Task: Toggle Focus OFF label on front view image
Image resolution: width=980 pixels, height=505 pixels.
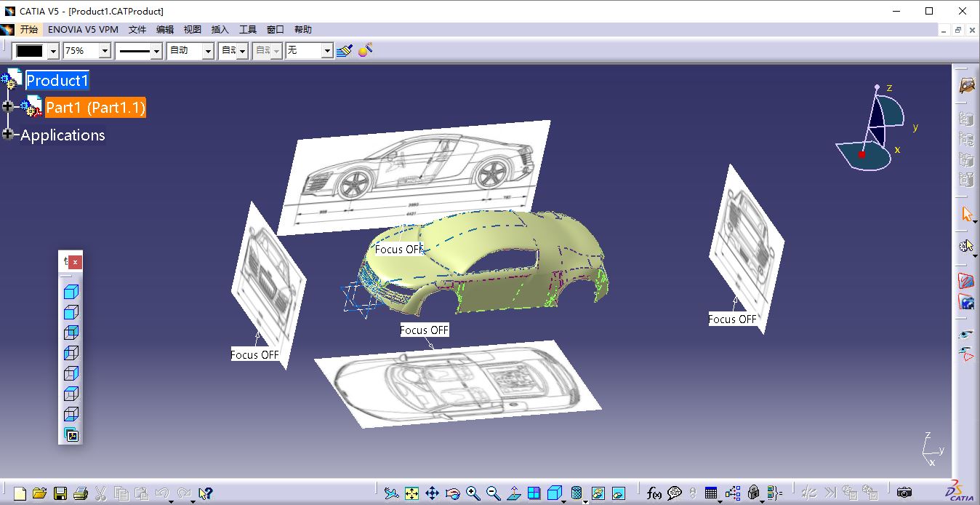Action: [255, 355]
